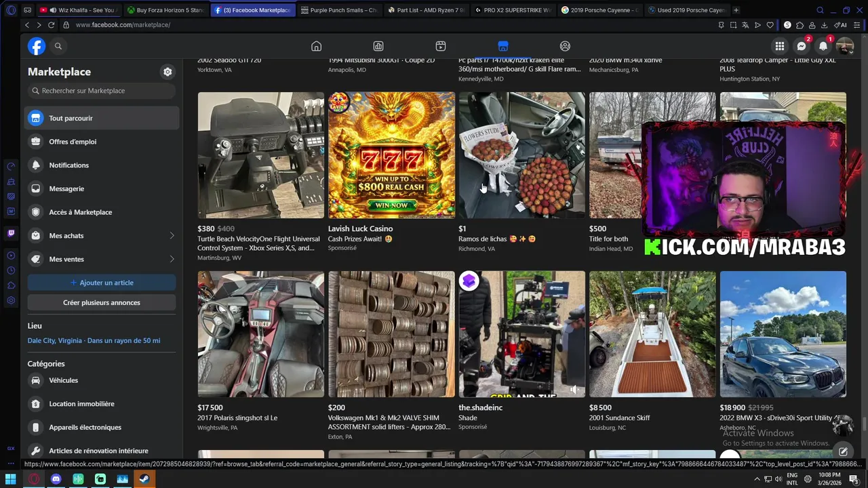Open Lavish Luck Casino 777 ad image
868x488 pixels.
pos(391,155)
